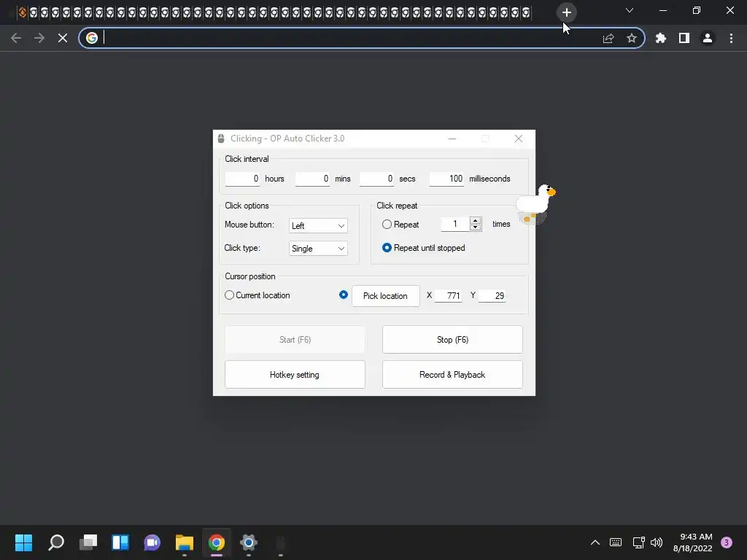Click the desktop goose character

pos(536,204)
